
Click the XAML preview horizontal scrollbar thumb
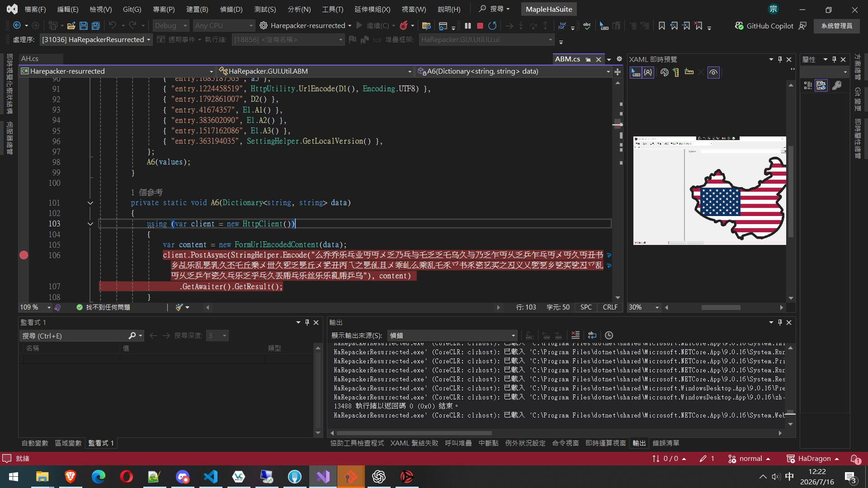721,307
